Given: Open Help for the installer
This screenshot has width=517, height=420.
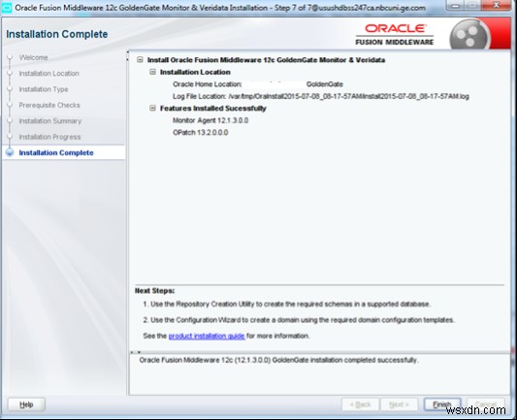Looking at the screenshot, I should point(26,404).
